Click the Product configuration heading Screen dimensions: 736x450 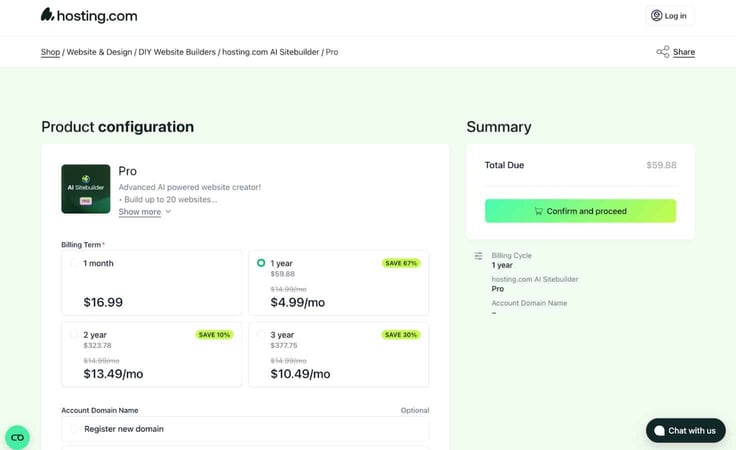[117, 127]
